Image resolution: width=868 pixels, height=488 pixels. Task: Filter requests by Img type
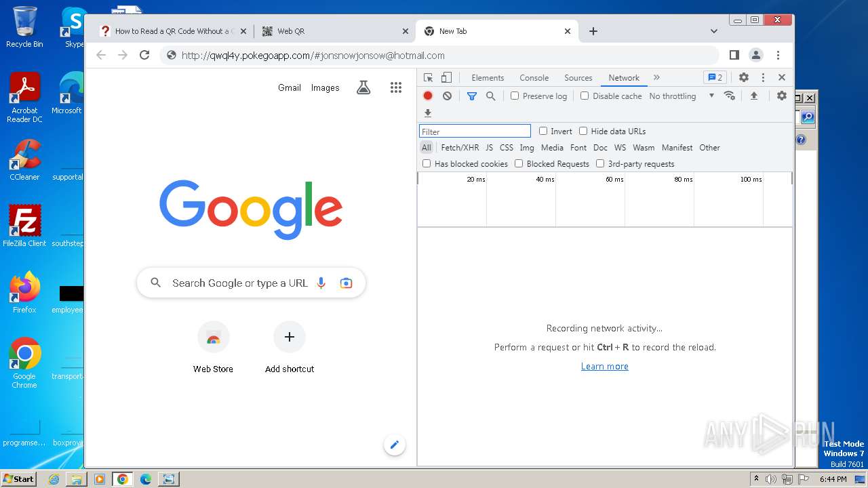click(x=527, y=147)
